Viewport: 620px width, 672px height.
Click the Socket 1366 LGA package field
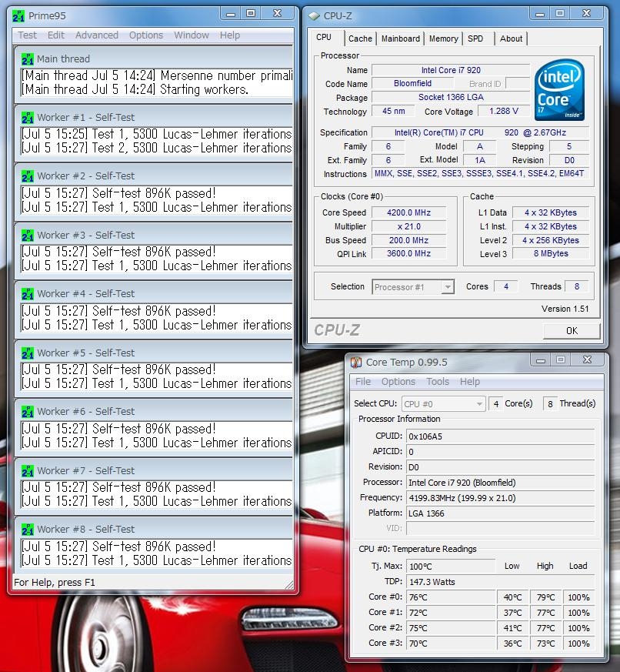pyautogui.click(x=451, y=97)
